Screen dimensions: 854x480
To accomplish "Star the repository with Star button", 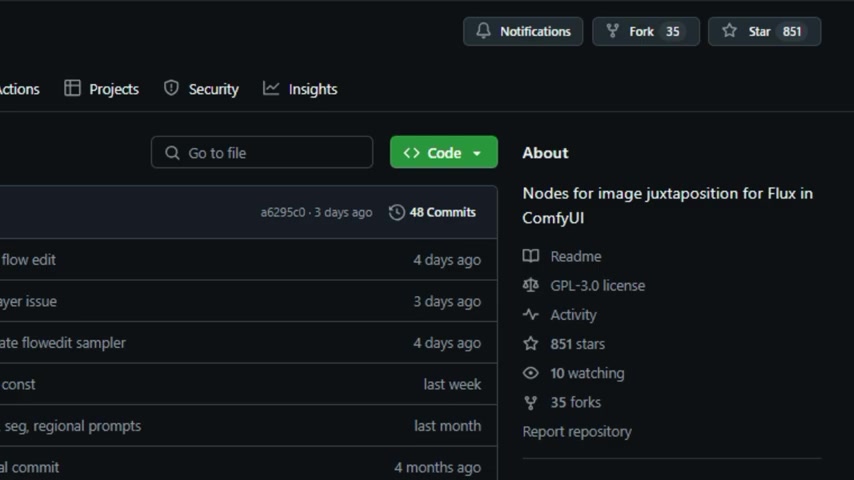I will click(x=764, y=31).
